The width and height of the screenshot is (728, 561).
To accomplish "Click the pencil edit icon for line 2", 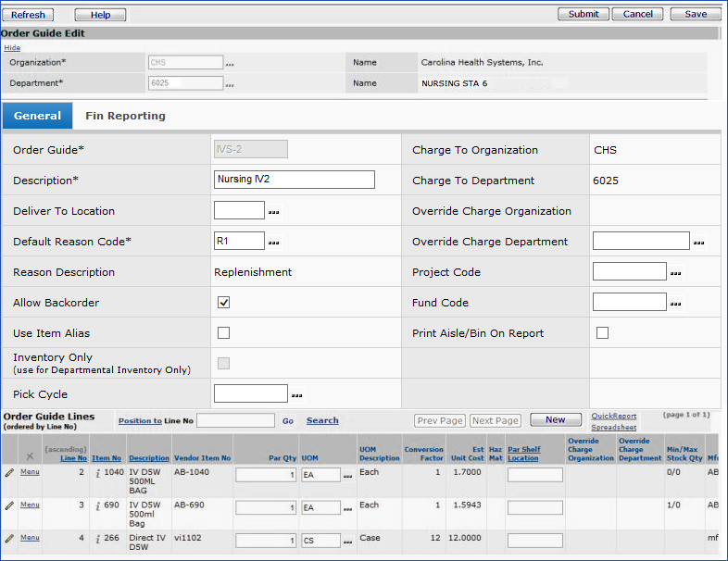I will [9, 472].
